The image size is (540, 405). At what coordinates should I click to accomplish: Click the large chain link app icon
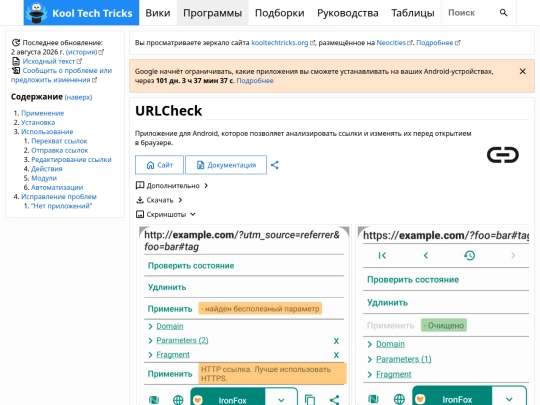point(502,155)
